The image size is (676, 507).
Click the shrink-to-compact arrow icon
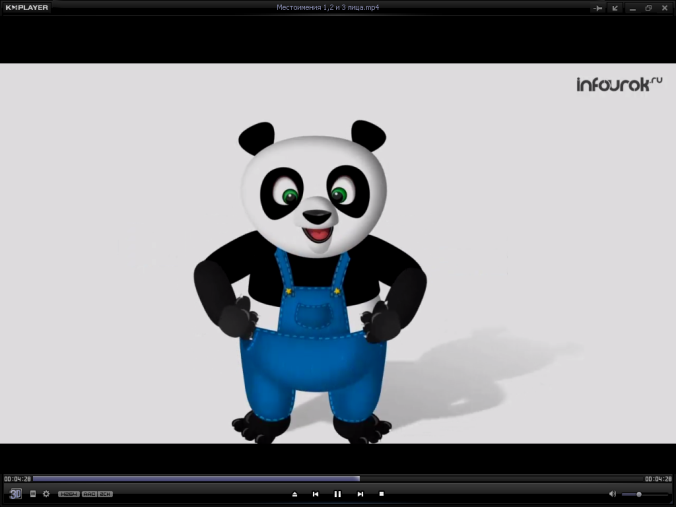click(x=615, y=8)
